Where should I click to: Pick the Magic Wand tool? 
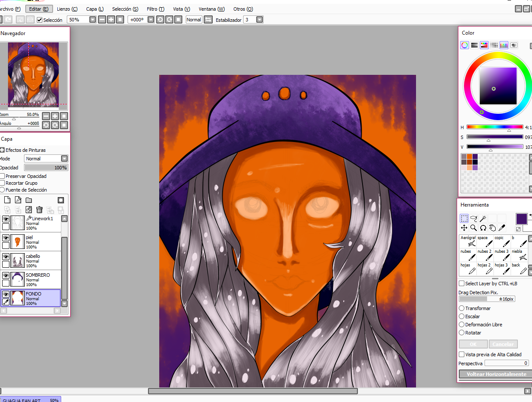483,218
